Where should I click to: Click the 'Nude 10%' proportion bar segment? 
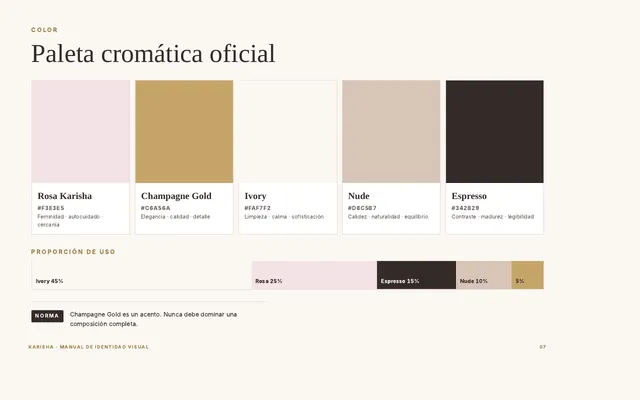click(x=484, y=275)
